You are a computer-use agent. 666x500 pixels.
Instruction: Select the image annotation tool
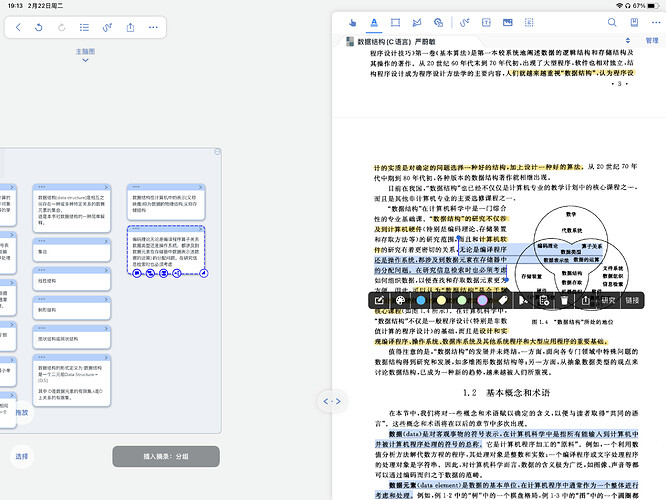pyautogui.click(x=508, y=23)
